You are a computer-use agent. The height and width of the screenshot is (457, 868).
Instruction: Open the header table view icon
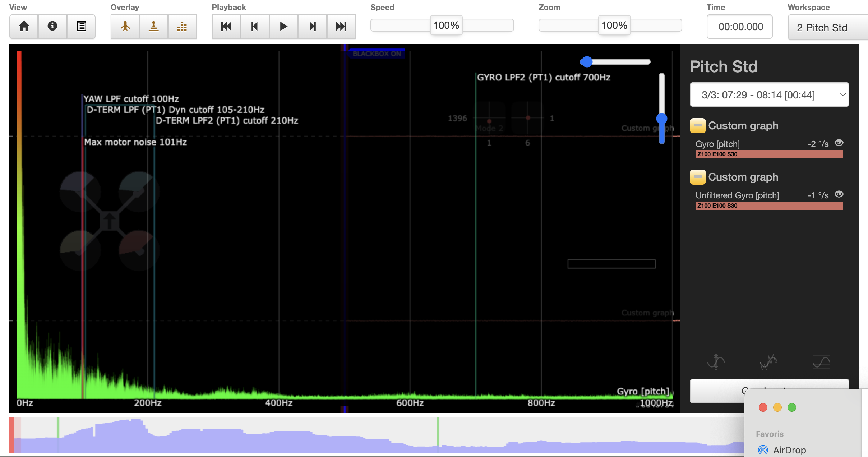(81, 26)
